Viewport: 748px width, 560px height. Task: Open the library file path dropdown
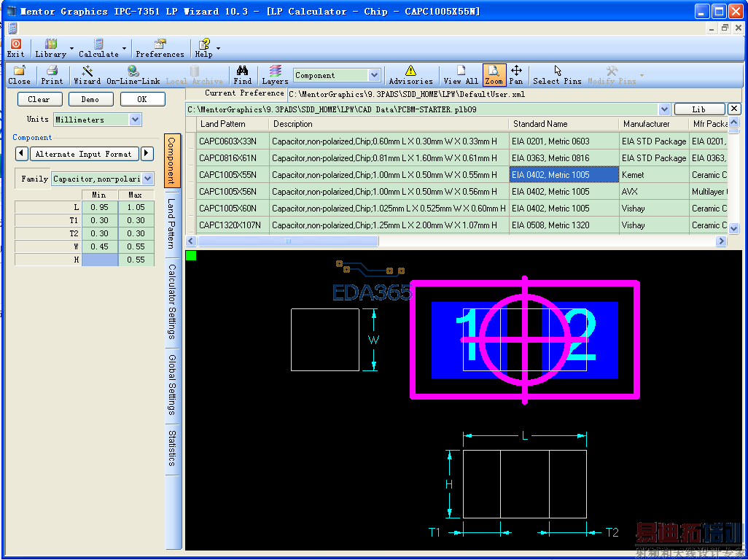tap(663, 109)
